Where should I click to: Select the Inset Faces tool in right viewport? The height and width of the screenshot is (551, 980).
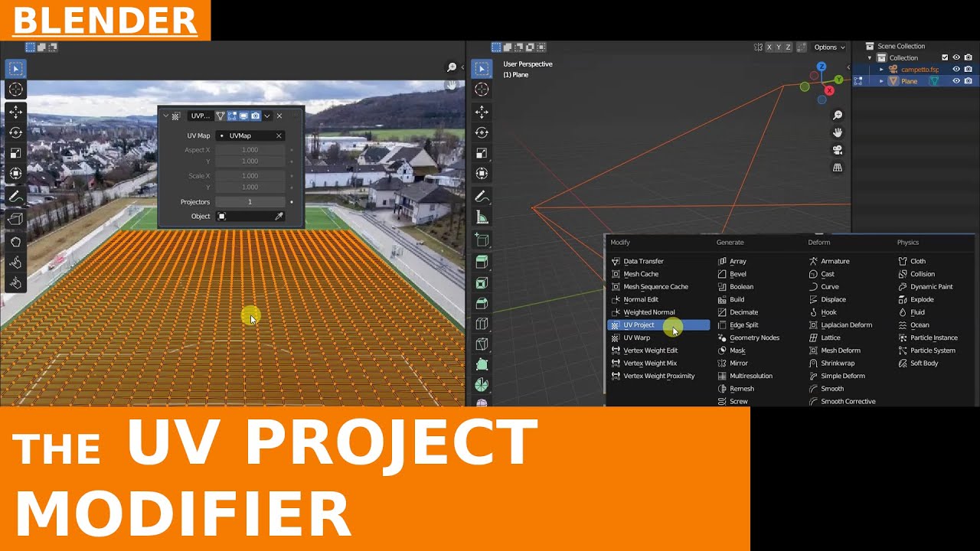click(x=482, y=283)
